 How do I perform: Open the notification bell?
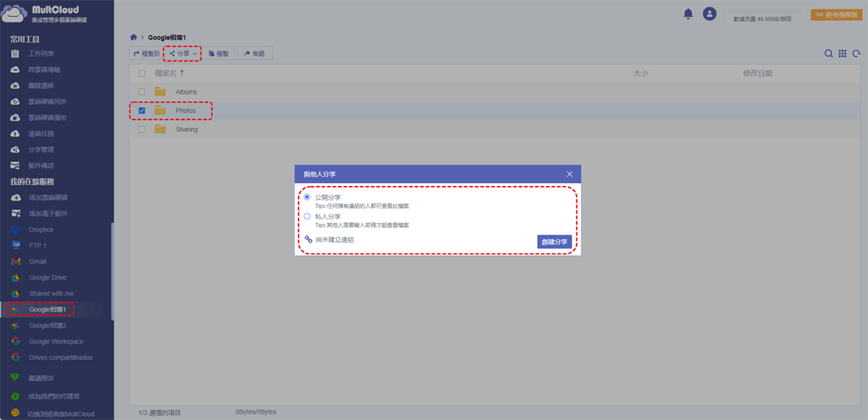pyautogui.click(x=688, y=14)
